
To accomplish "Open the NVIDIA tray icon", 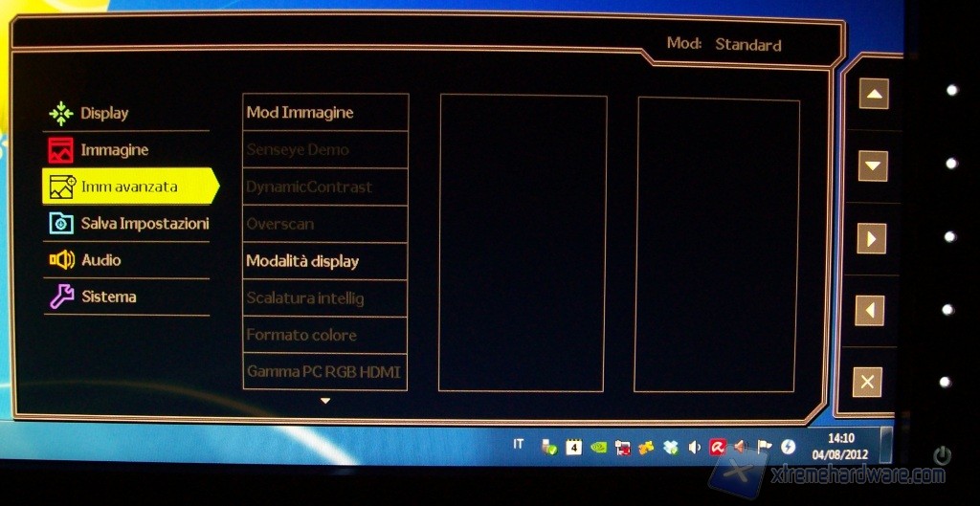I will [598, 447].
